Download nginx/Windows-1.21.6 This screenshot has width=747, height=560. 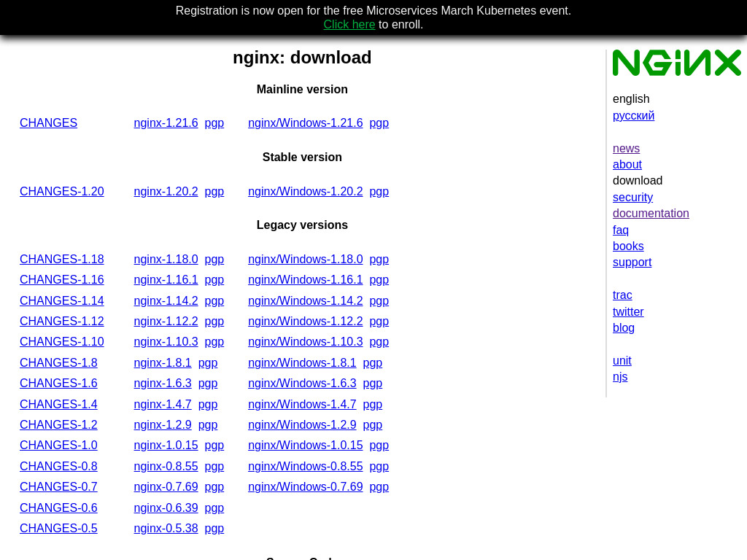coord(306,122)
